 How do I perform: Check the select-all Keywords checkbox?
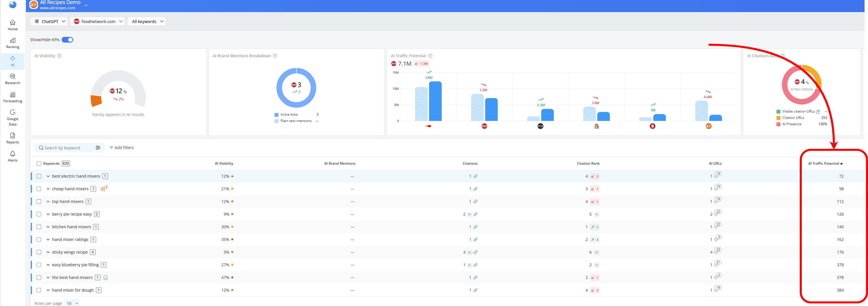[x=39, y=163]
